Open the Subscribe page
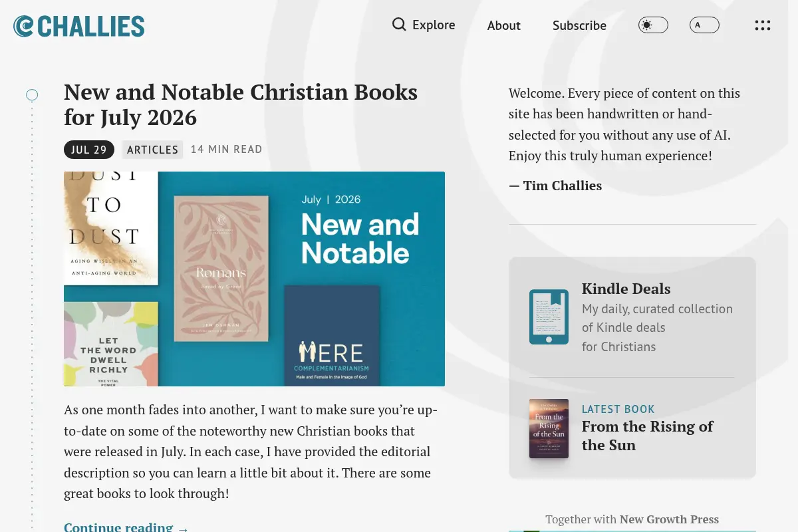This screenshot has height=532, width=798. (579, 25)
